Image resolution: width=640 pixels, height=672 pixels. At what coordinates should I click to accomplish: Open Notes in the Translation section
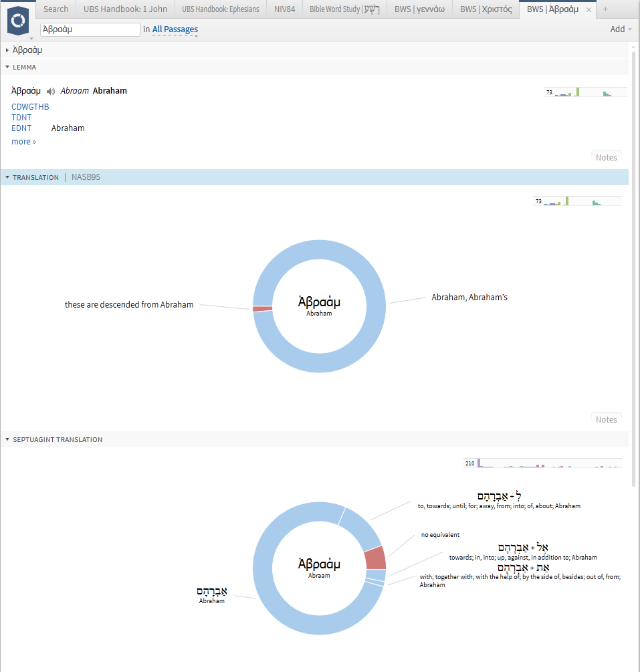tap(606, 419)
